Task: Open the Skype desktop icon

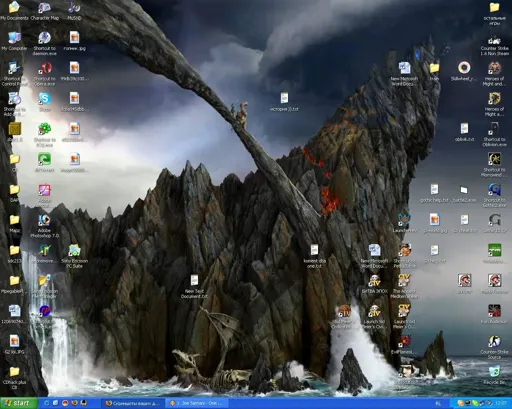Action: (x=45, y=101)
